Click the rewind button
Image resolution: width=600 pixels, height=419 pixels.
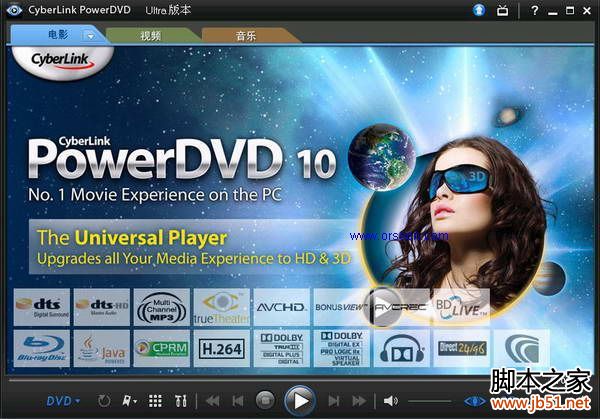[x=212, y=401]
